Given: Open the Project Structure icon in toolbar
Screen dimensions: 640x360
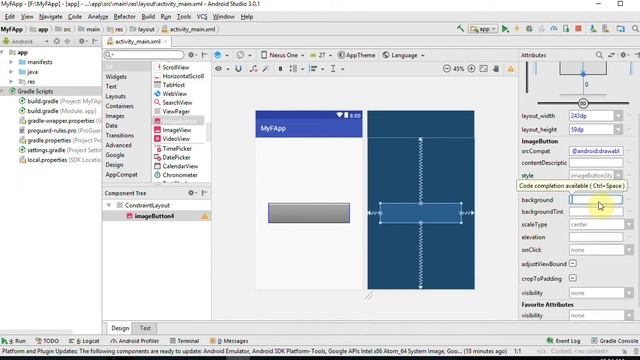Looking at the screenshot, I should point(621,29).
